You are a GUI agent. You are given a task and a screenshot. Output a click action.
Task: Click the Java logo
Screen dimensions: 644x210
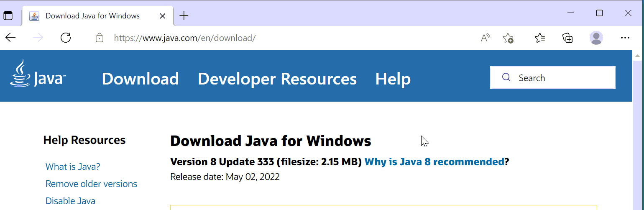pyautogui.click(x=38, y=73)
